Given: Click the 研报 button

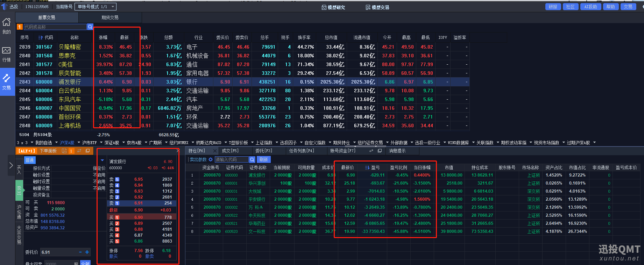Looking at the screenshot, I should point(553,7).
